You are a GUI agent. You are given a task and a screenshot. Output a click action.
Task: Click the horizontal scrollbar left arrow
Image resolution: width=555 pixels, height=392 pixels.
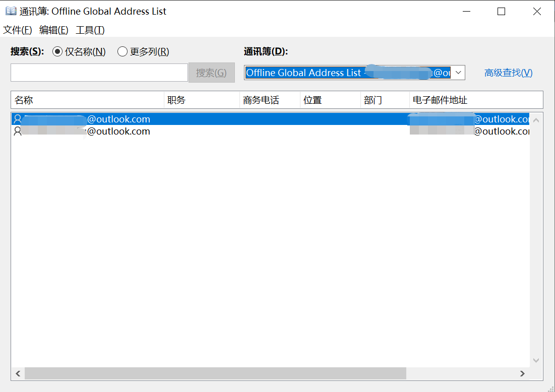(18, 373)
